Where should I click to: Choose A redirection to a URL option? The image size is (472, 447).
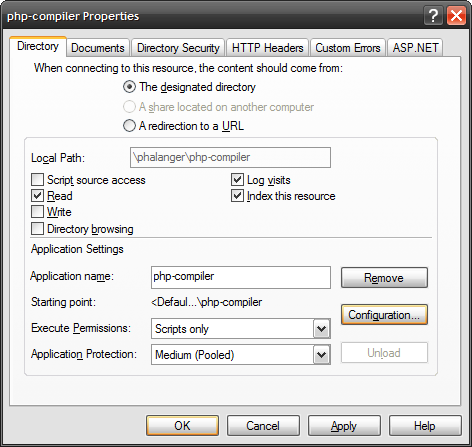(129, 126)
